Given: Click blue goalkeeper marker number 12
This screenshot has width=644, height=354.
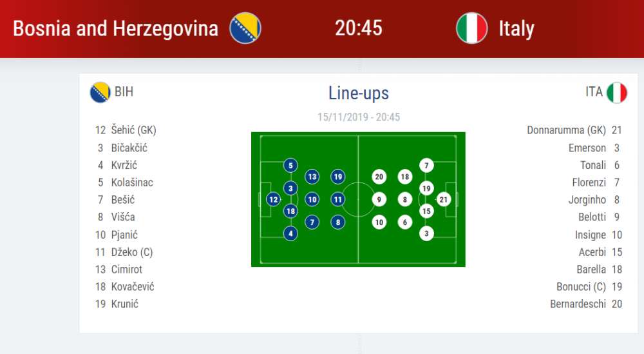Looking at the screenshot, I should pos(273,199).
